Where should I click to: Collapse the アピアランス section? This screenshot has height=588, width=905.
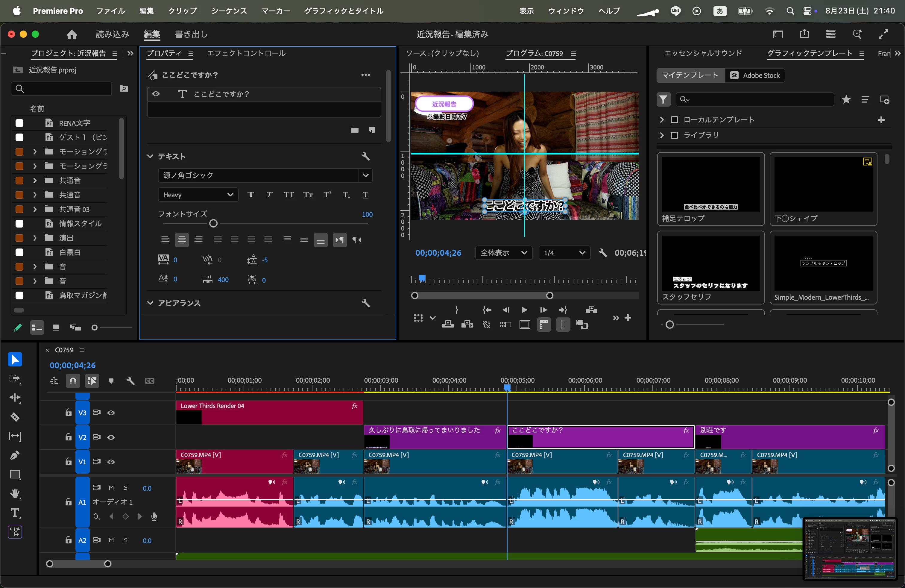tap(150, 303)
